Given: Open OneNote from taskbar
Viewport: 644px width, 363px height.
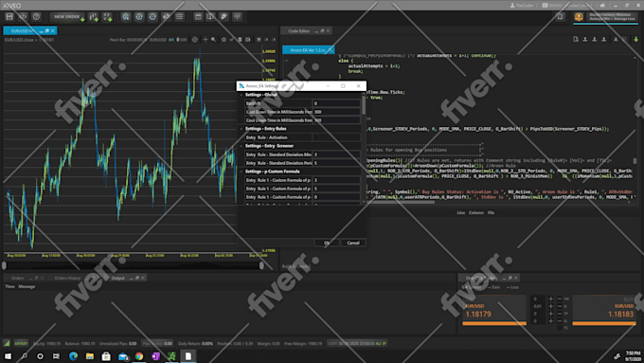Looking at the screenshot, I should [x=155, y=356].
